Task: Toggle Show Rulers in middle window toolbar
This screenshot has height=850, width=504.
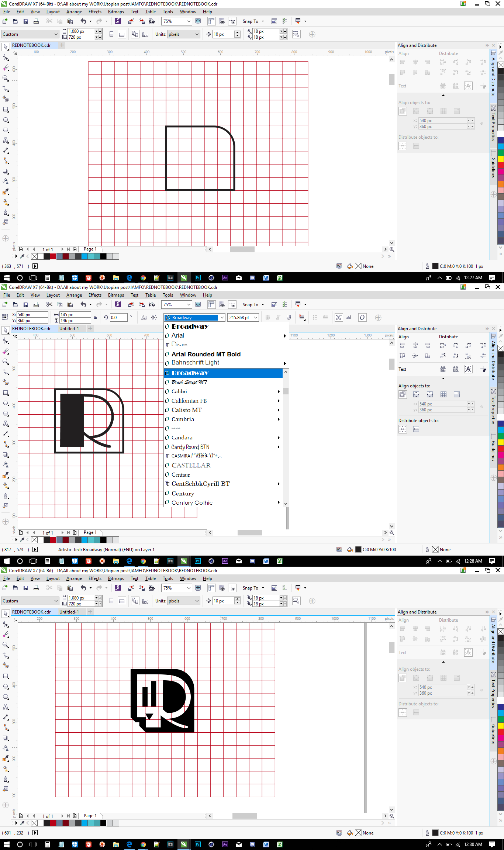Action: (211, 304)
